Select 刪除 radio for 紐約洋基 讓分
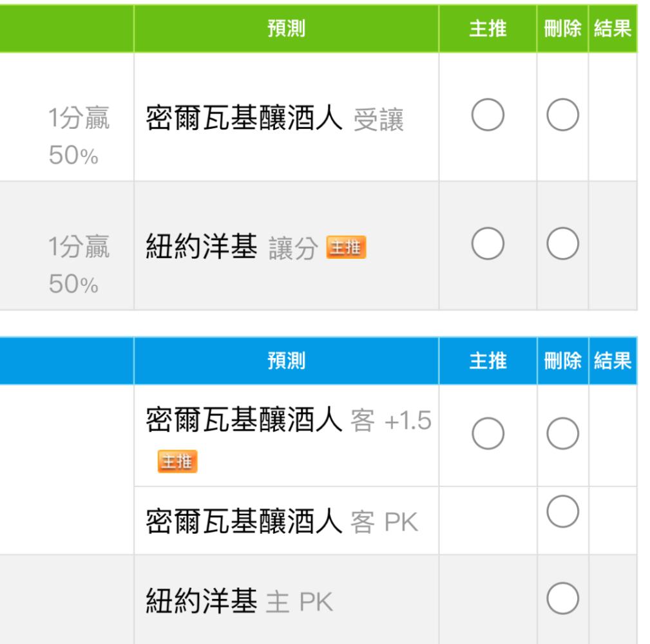Screen dimensions: 650x644 562,243
